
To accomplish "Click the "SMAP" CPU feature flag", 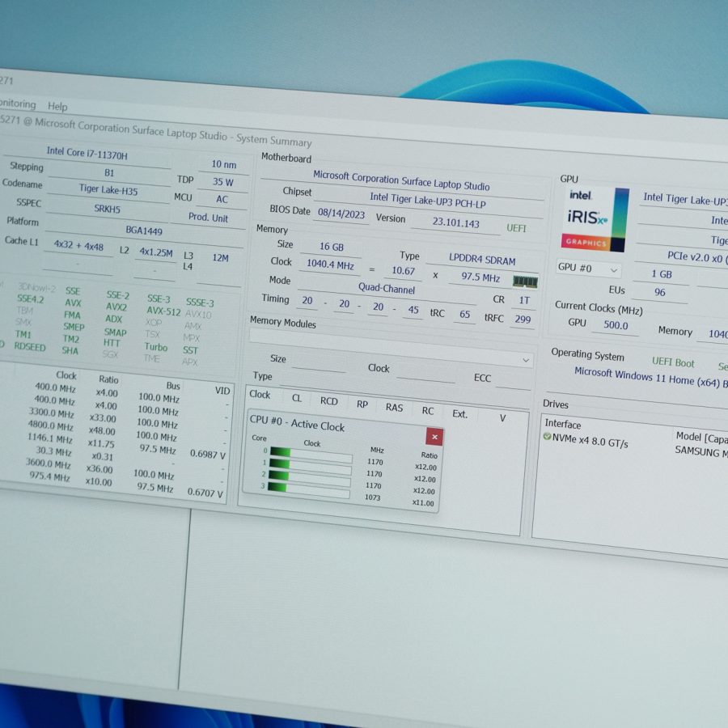I will 115,332.
